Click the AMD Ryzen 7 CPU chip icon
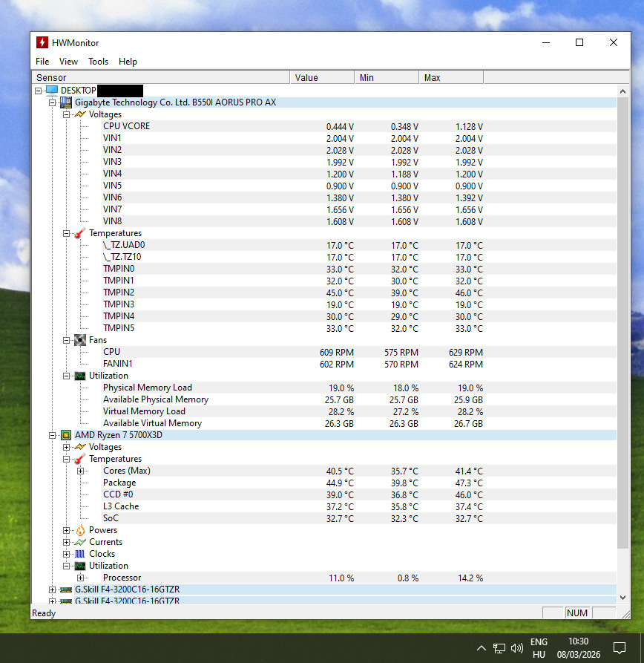Screen dimensions: 644x663 point(66,435)
